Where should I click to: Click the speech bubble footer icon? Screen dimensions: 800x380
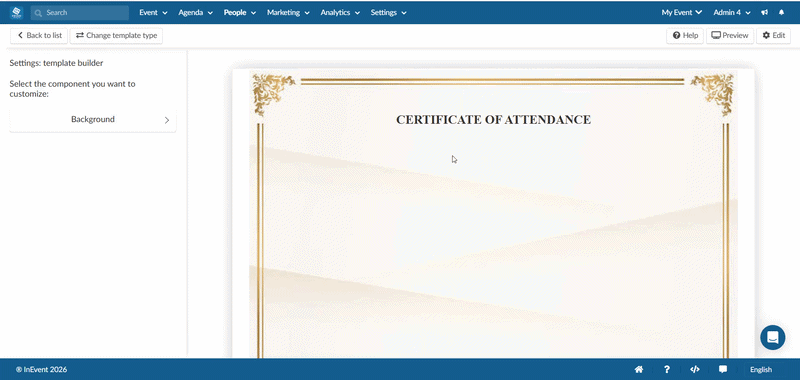pyautogui.click(x=722, y=369)
